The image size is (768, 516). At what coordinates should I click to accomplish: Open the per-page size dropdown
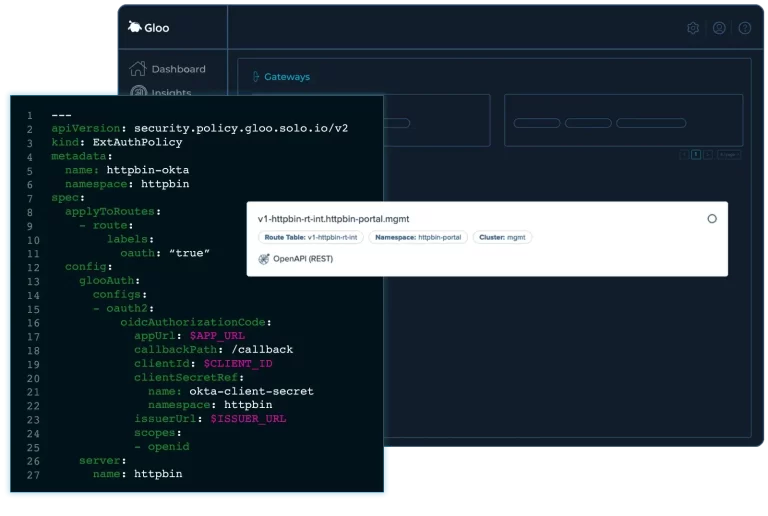[x=729, y=154]
